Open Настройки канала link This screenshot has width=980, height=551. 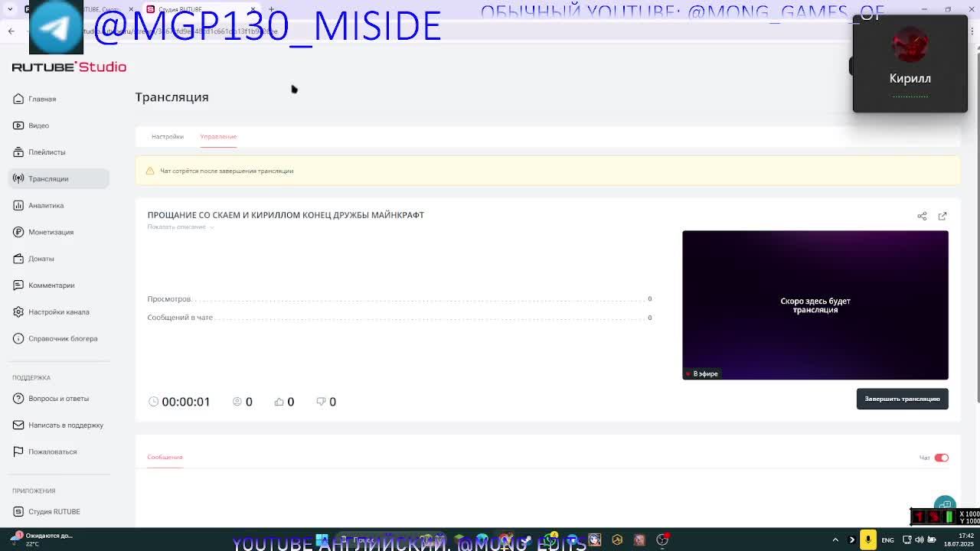tap(59, 311)
